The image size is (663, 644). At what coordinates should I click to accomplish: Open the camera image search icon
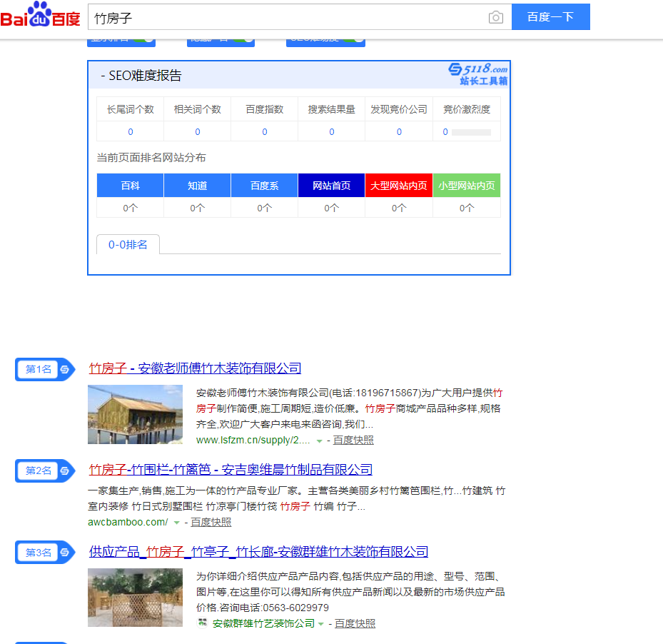(x=495, y=17)
